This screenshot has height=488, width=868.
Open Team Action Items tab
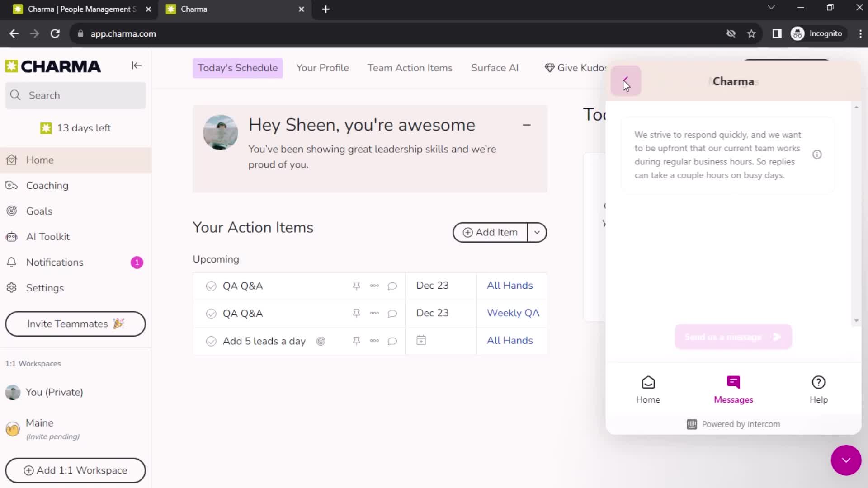(410, 68)
